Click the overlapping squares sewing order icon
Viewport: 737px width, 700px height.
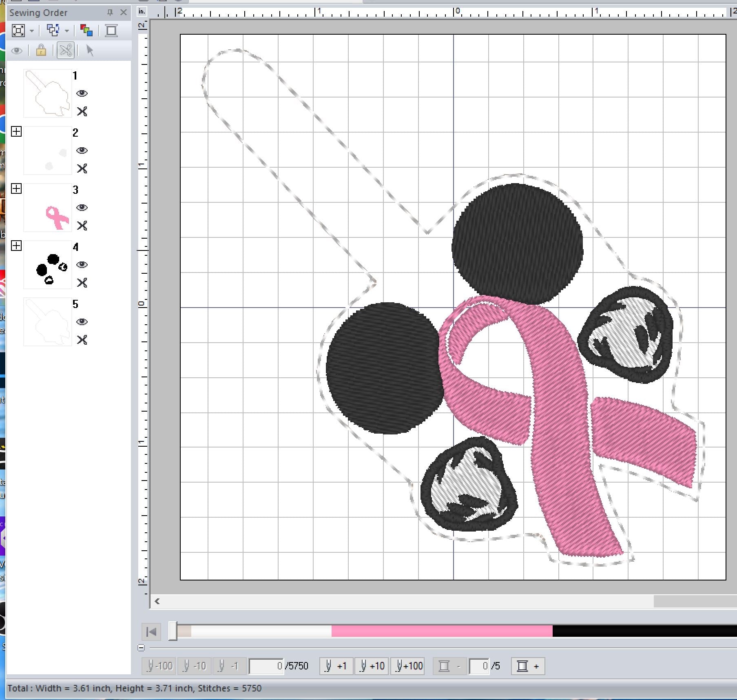53,31
